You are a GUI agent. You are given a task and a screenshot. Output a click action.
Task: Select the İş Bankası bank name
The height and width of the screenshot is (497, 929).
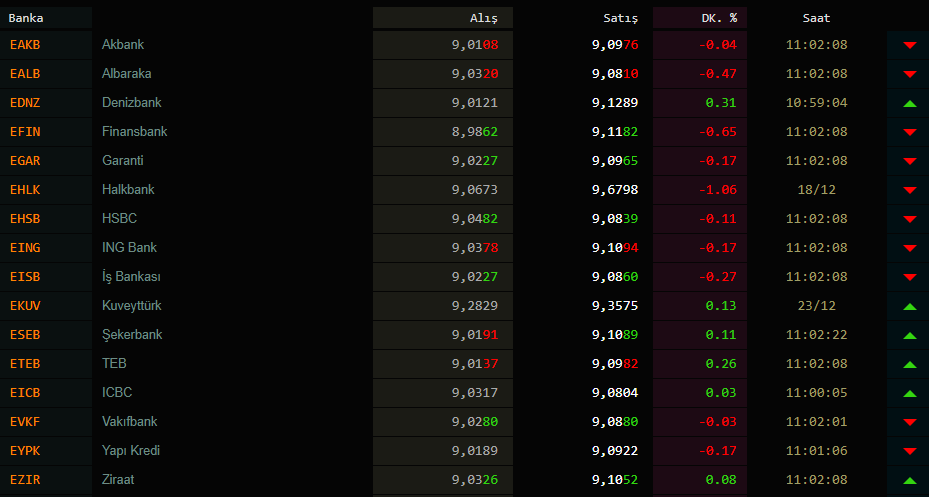(131, 277)
